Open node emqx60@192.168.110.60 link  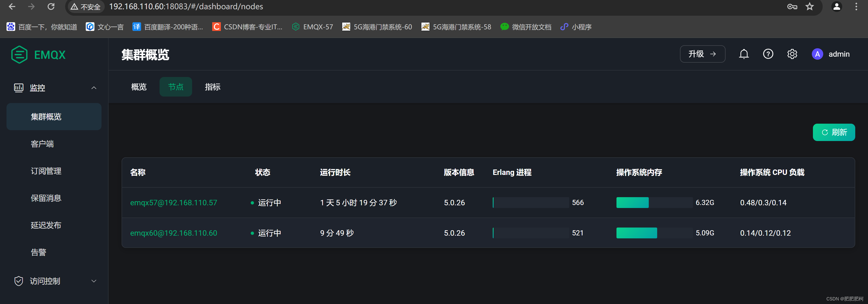click(174, 233)
